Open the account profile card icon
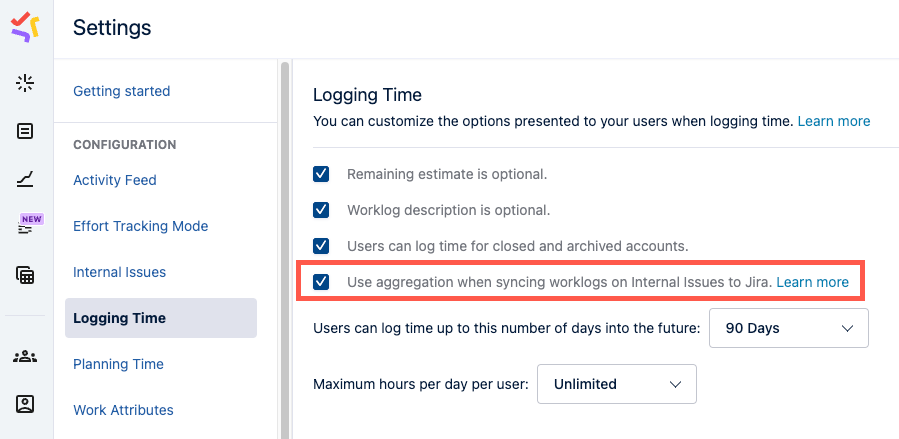 point(25,404)
